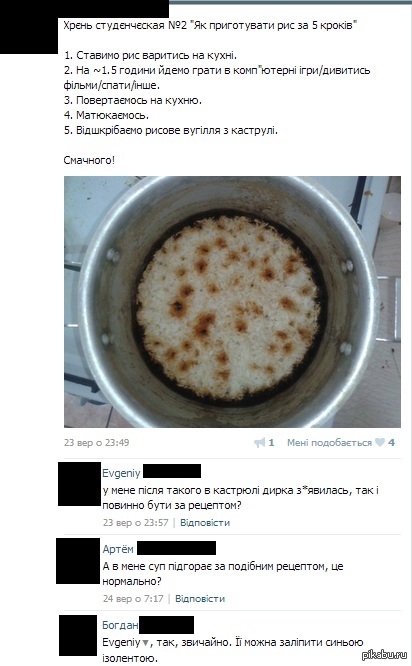Click the Богдан commenter name
Viewport: 412px width, 666px height.
point(120,625)
